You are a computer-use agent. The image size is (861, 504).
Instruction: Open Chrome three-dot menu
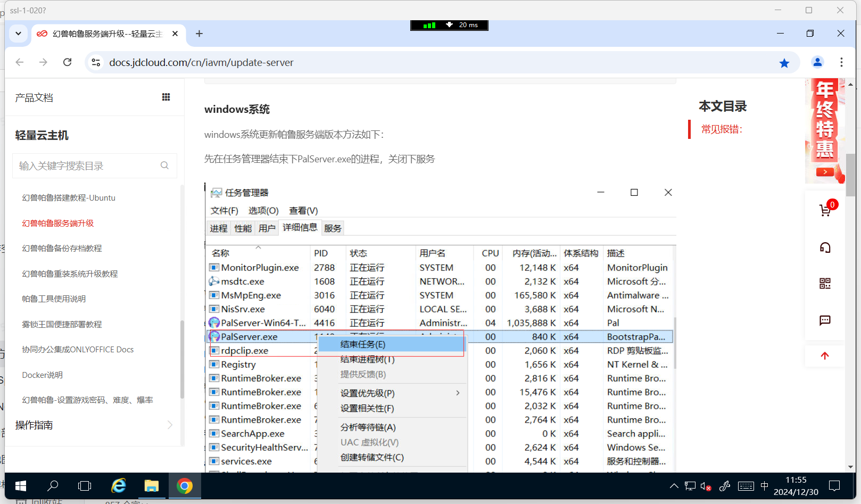[x=841, y=62]
